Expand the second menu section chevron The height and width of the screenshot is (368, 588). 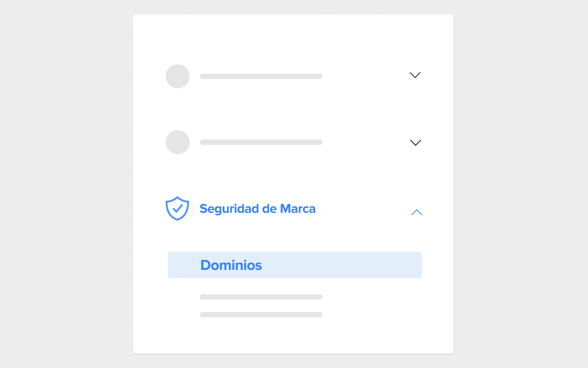click(x=416, y=142)
